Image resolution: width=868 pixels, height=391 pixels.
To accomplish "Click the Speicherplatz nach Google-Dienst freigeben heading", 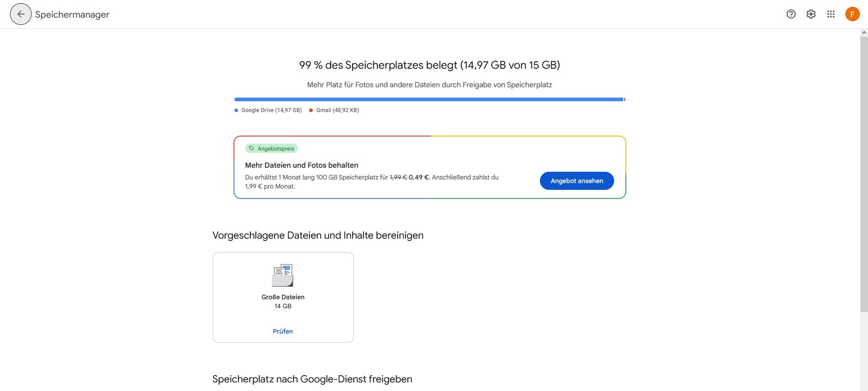I will [x=312, y=379].
